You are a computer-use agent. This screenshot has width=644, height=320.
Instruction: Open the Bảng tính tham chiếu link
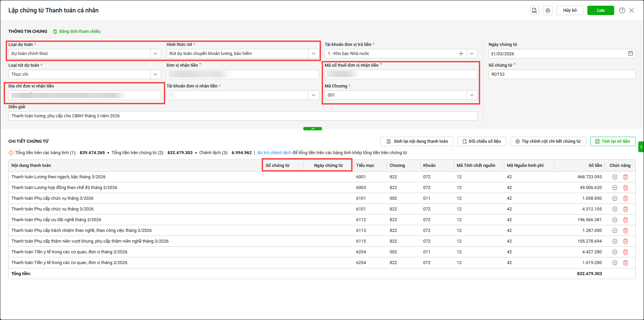[79, 31]
